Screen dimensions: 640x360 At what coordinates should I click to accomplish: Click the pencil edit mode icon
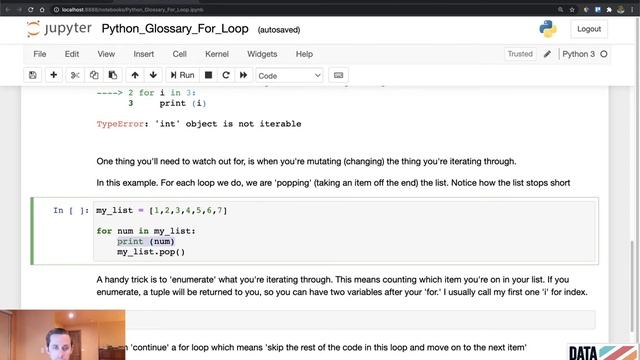point(547,54)
